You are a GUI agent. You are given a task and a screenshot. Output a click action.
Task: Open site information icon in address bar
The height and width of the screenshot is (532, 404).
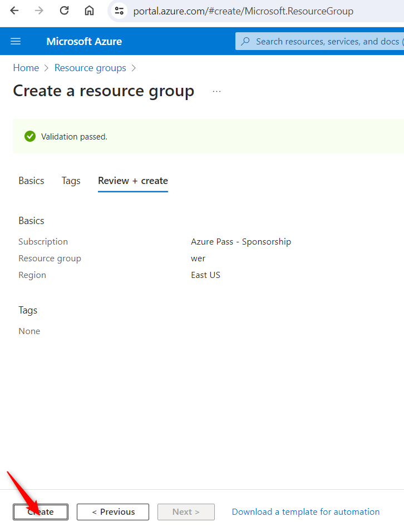(119, 11)
